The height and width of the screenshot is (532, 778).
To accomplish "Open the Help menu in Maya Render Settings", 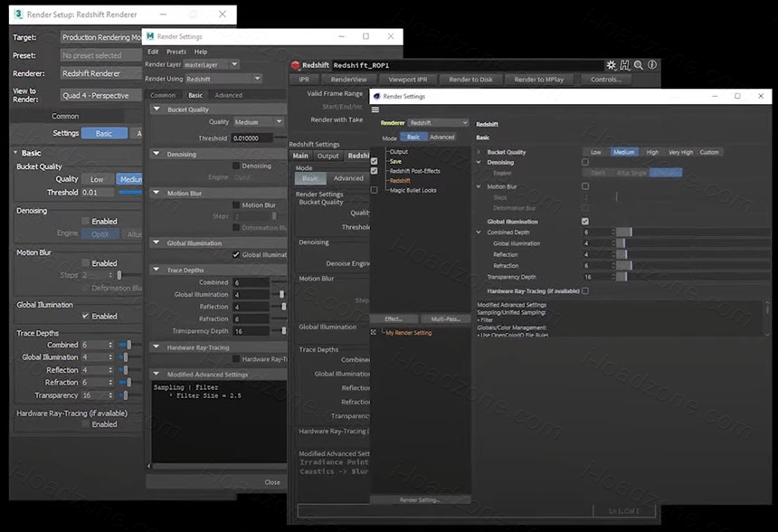I will (x=201, y=52).
